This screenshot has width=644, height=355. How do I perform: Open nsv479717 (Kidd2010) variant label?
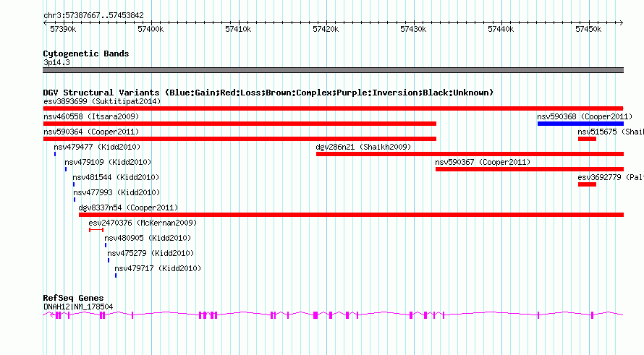coord(158,268)
